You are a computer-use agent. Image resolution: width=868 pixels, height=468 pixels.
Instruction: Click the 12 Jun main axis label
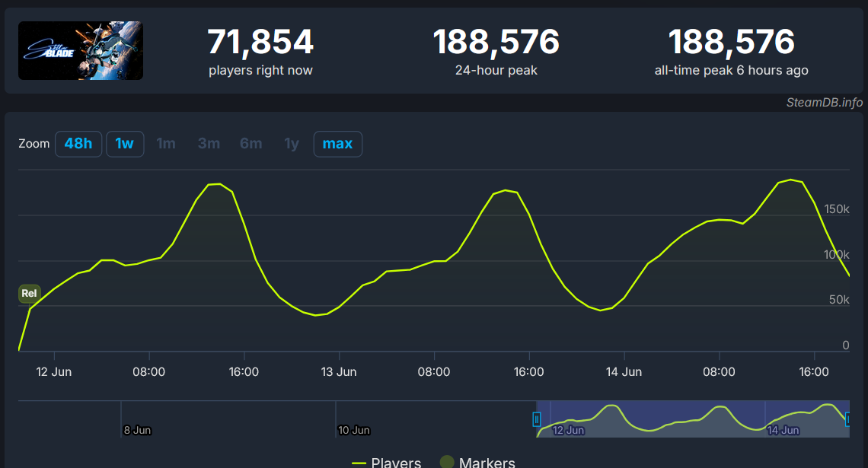click(54, 372)
